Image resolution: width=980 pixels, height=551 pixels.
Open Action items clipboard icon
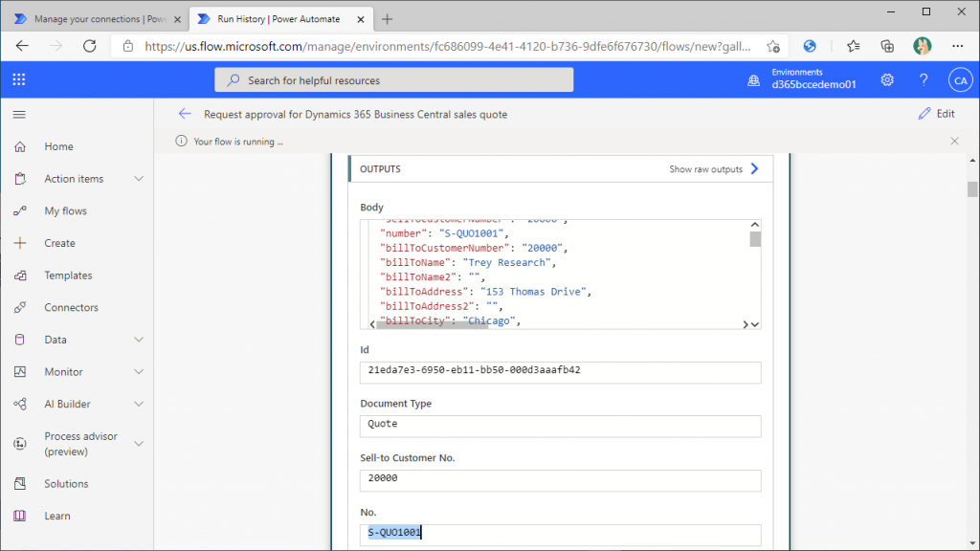(20, 179)
